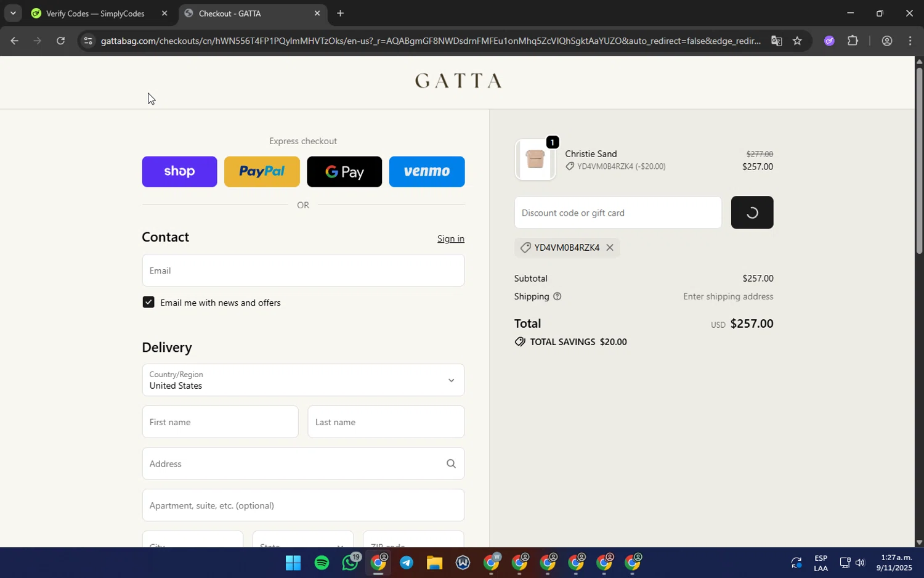Click the First name field
Image resolution: width=924 pixels, height=578 pixels.
[220, 422]
